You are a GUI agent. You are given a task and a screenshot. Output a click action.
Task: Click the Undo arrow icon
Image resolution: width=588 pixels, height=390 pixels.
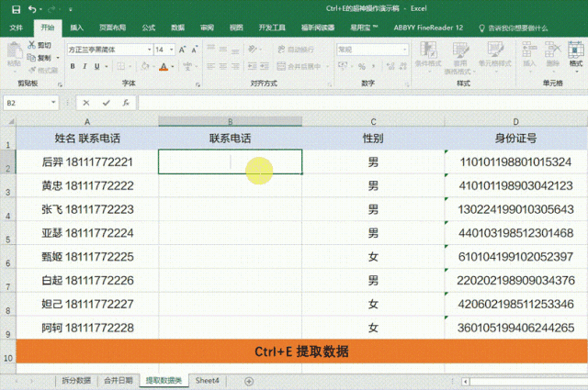[29, 9]
